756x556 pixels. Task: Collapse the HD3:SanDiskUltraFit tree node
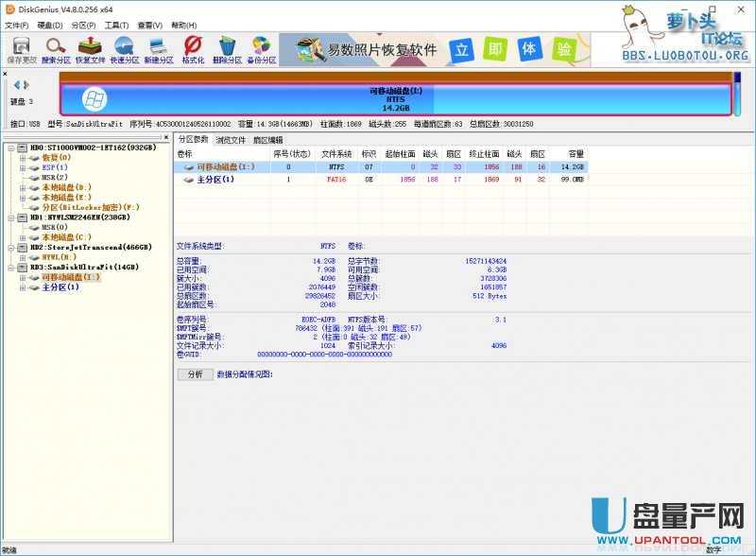click(11, 268)
